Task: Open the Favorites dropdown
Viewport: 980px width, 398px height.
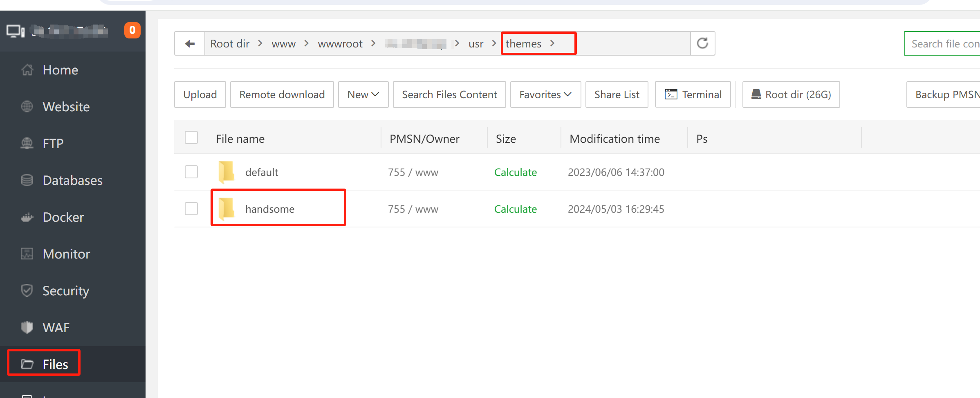Action: (545, 94)
